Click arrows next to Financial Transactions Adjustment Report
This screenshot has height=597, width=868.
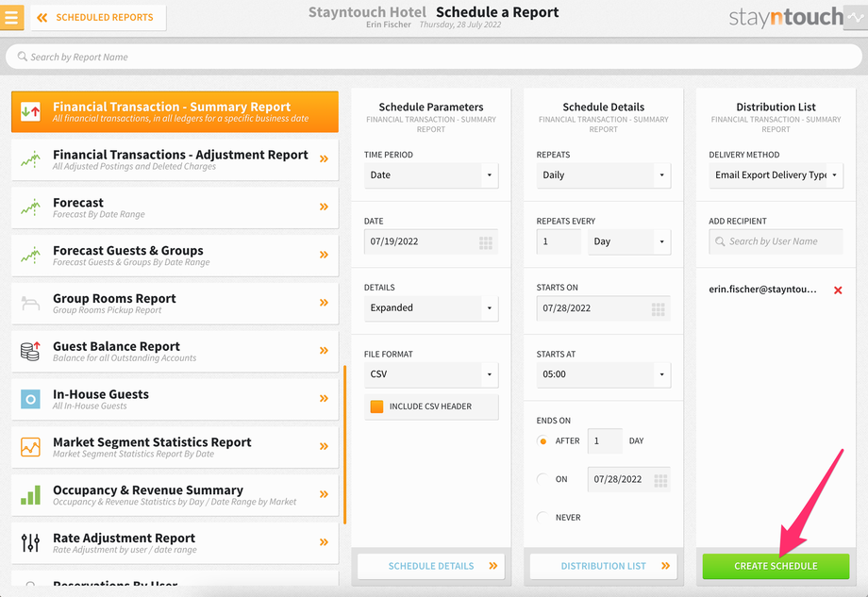(x=324, y=158)
